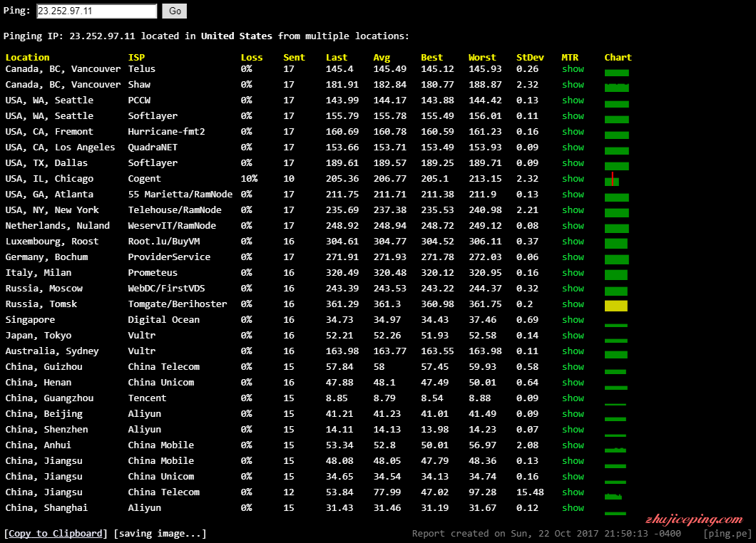Viewport: 756px width, 543px height.
Task: Click the saving image status text
Action: [160, 533]
